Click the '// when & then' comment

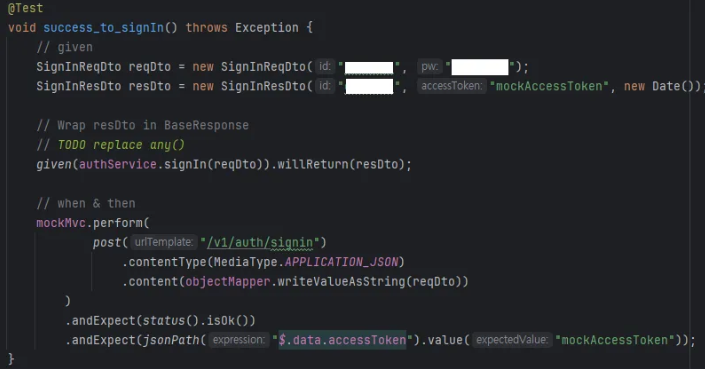[x=85, y=204]
